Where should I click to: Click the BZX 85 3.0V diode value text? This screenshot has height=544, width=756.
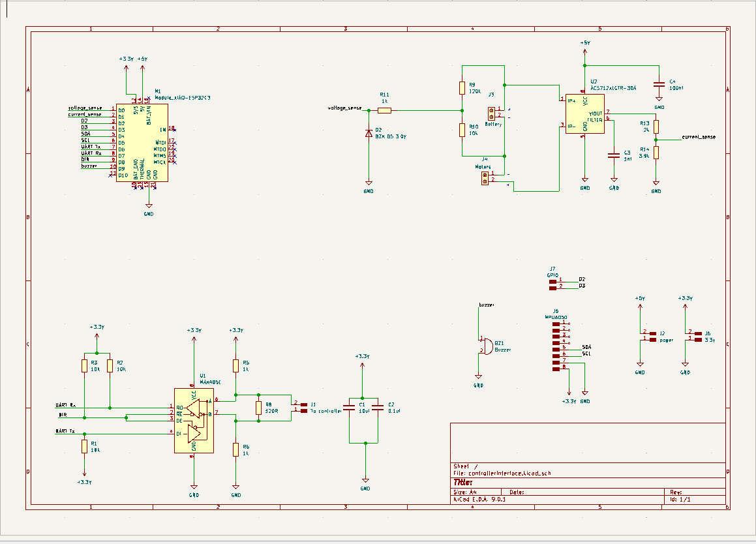point(391,136)
